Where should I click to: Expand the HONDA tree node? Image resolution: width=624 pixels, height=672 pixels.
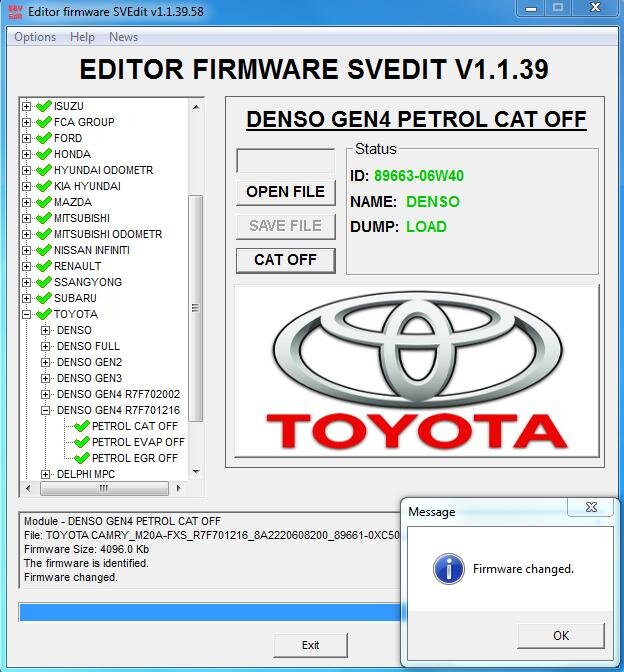27,154
